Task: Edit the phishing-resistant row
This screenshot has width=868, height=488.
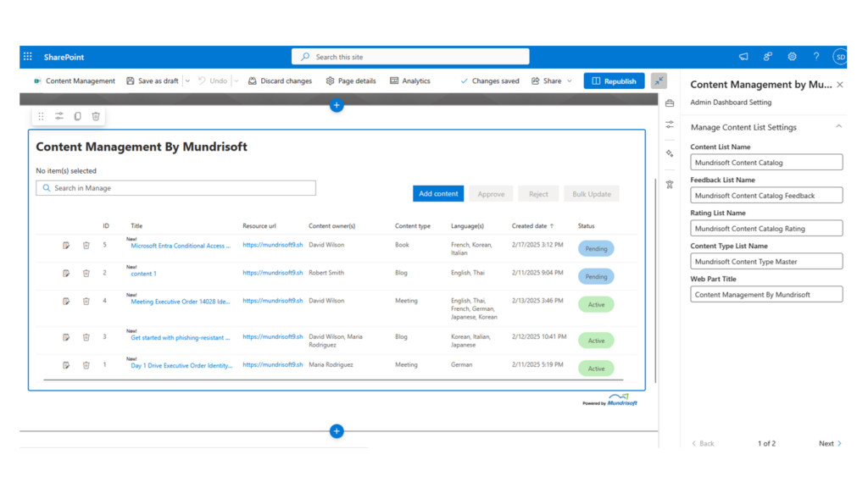Action: tap(66, 337)
